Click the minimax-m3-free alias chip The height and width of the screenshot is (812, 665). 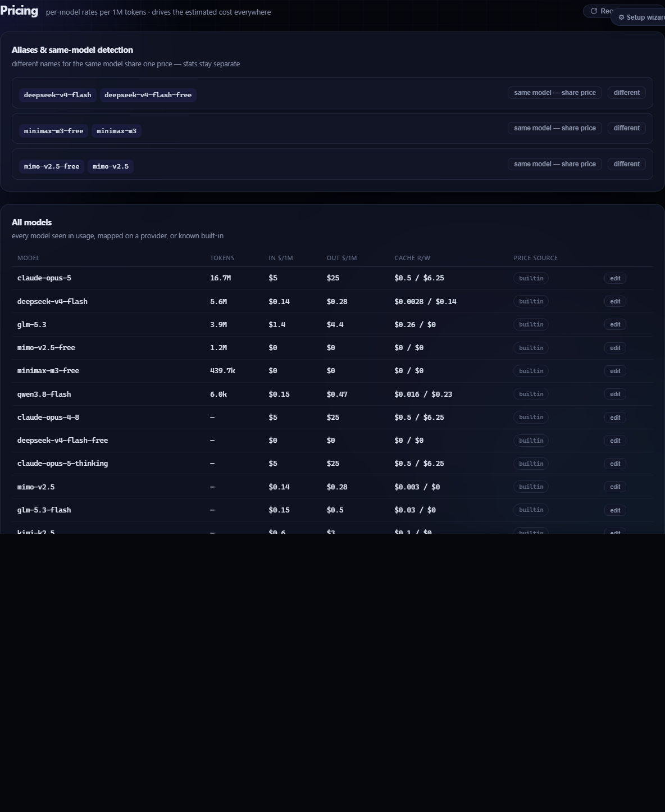point(53,131)
